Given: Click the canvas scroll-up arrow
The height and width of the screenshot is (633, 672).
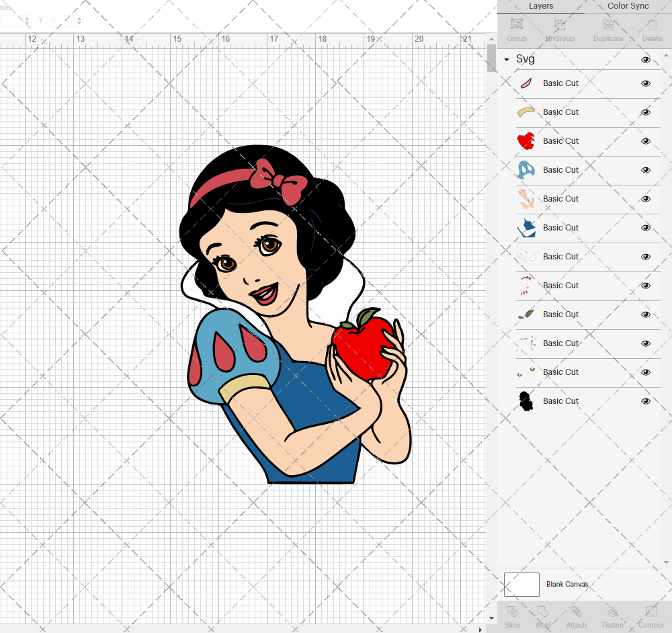Looking at the screenshot, I should click(491, 39).
